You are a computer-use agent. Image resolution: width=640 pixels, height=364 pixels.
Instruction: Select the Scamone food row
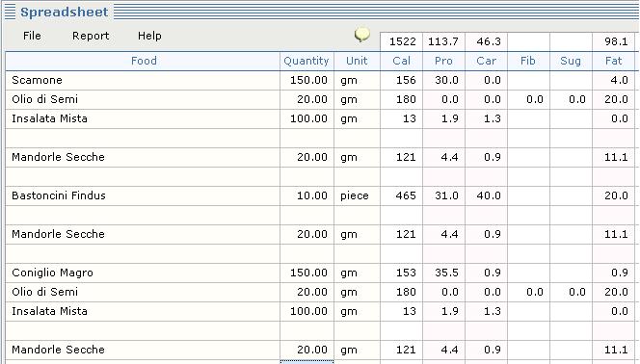[x=143, y=80]
